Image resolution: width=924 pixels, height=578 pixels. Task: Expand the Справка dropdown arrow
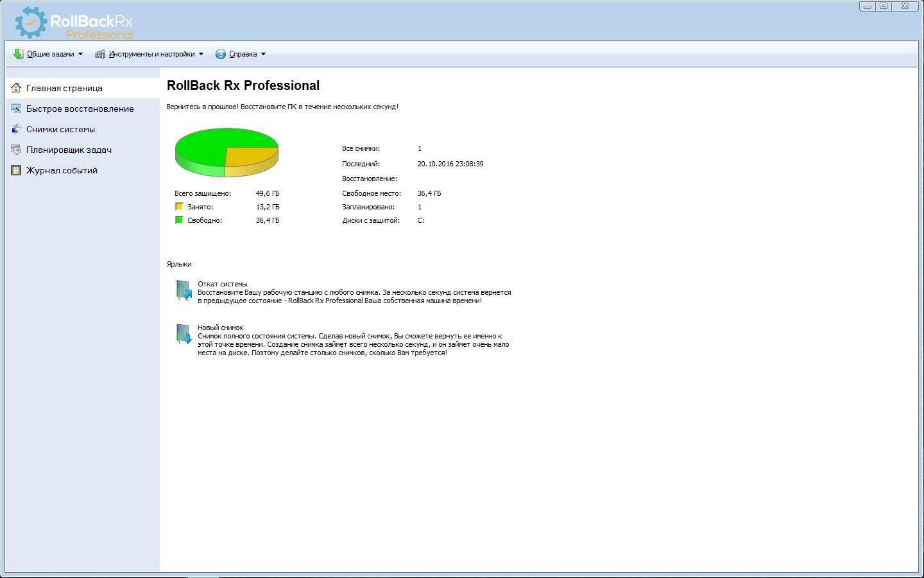263,54
